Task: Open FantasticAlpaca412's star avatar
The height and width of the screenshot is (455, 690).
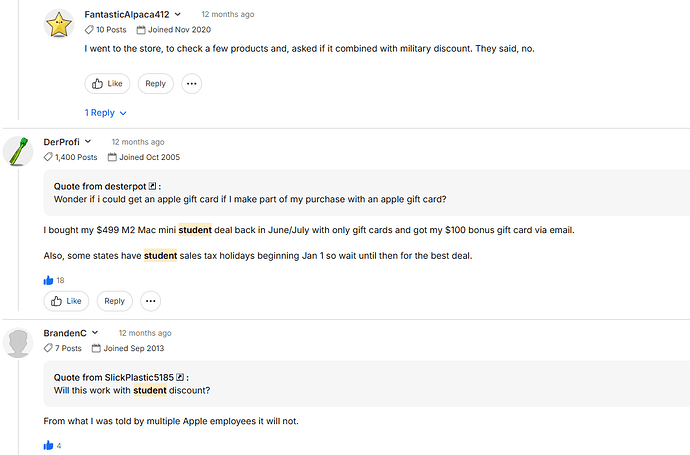Action: coord(59,23)
